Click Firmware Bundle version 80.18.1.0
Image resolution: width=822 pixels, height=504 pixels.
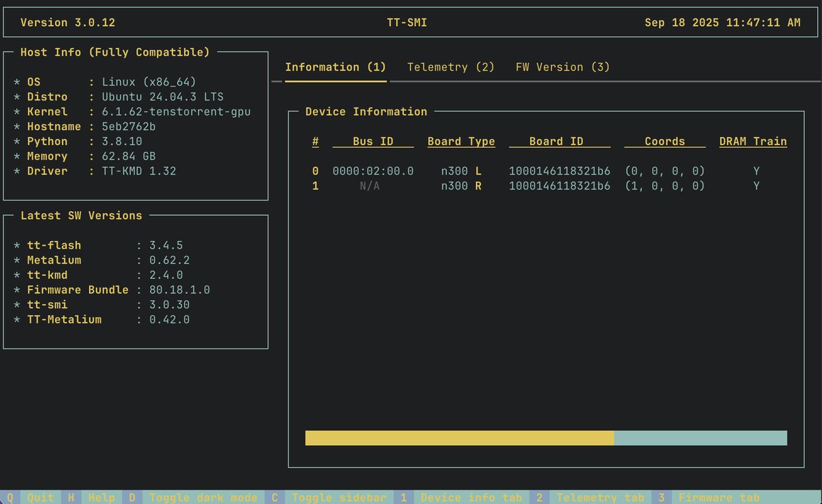click(x=179, y=290)
